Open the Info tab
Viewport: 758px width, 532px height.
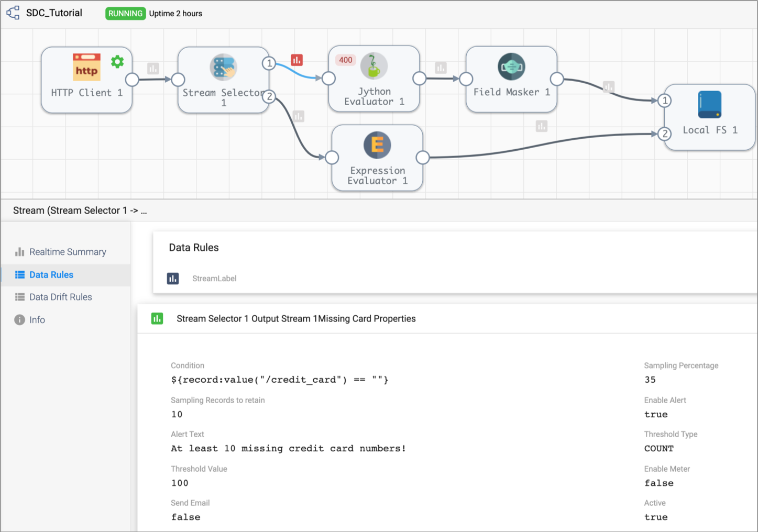37,320
